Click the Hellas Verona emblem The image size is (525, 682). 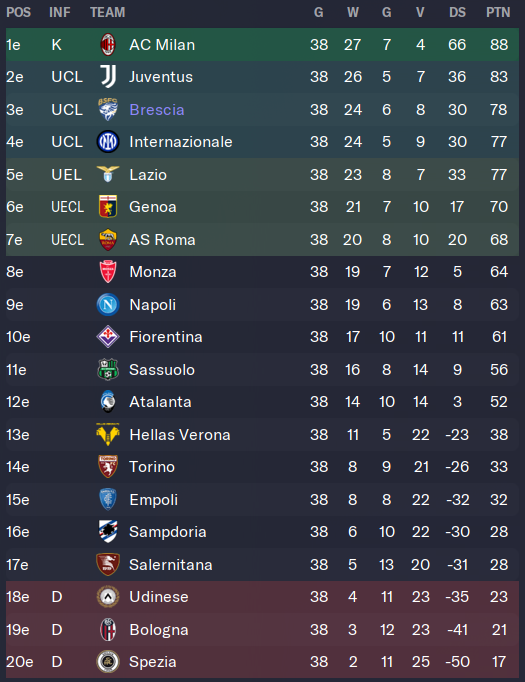(x=107, y=434)
